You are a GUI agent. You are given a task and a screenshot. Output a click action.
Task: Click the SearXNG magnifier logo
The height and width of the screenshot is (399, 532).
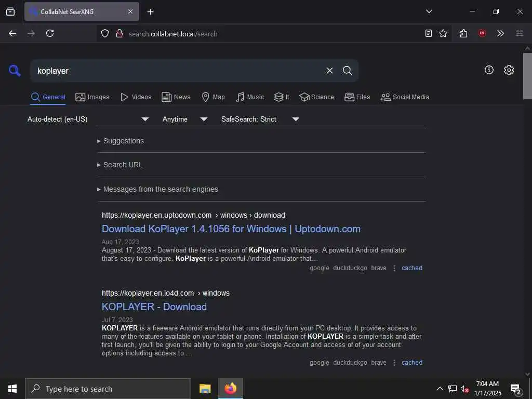pos(15,71)
